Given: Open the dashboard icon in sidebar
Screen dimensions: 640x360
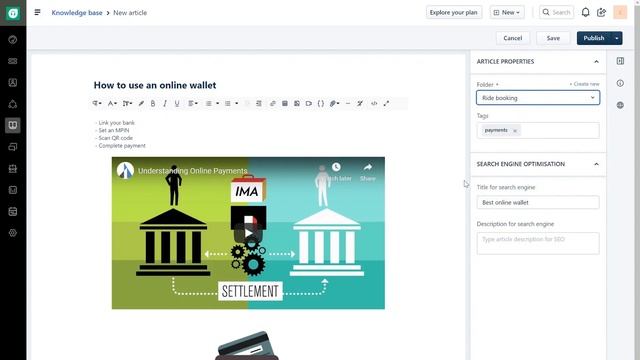Looking at the screenshot, I should [13, 40].
